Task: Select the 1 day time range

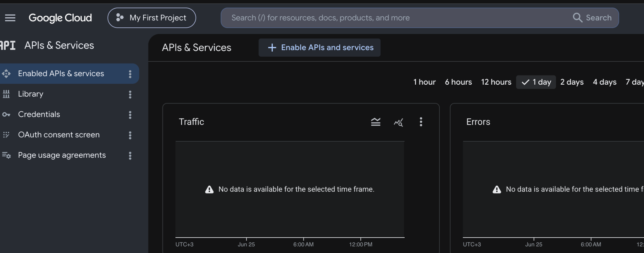Action: click(x=536, y=82)
